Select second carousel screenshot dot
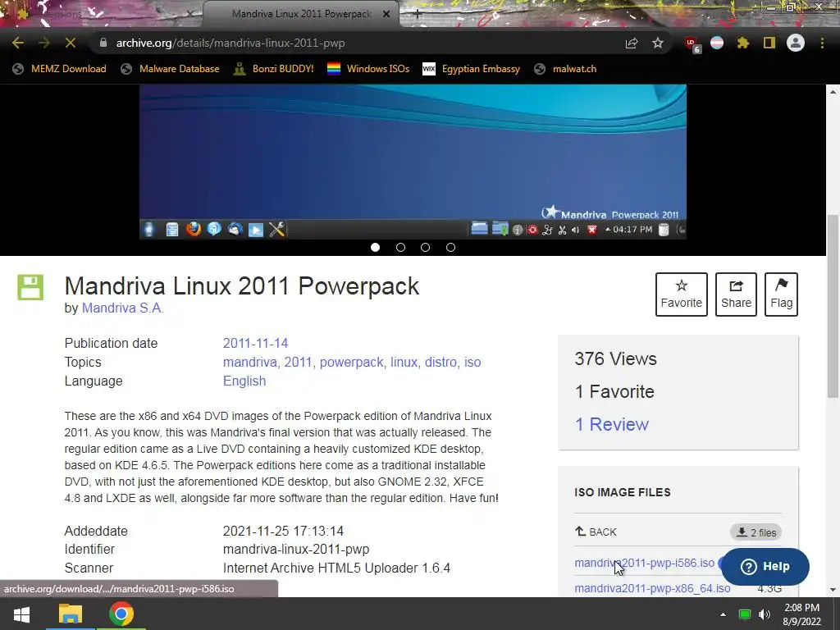The width and height of the screenshot is (840, 630). coord(400,248)
